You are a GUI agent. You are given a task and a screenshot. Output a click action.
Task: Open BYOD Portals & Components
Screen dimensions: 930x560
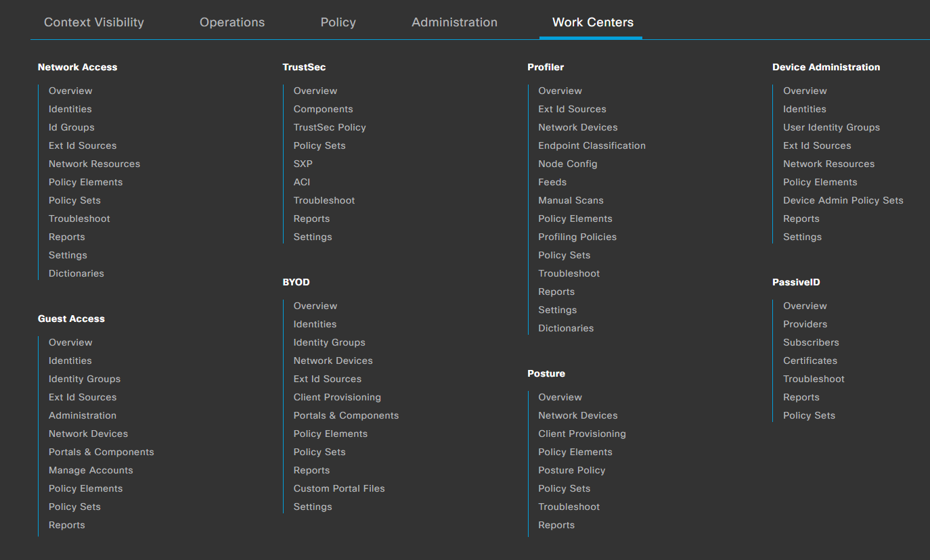pyautogui.click(x=347, y=415)
